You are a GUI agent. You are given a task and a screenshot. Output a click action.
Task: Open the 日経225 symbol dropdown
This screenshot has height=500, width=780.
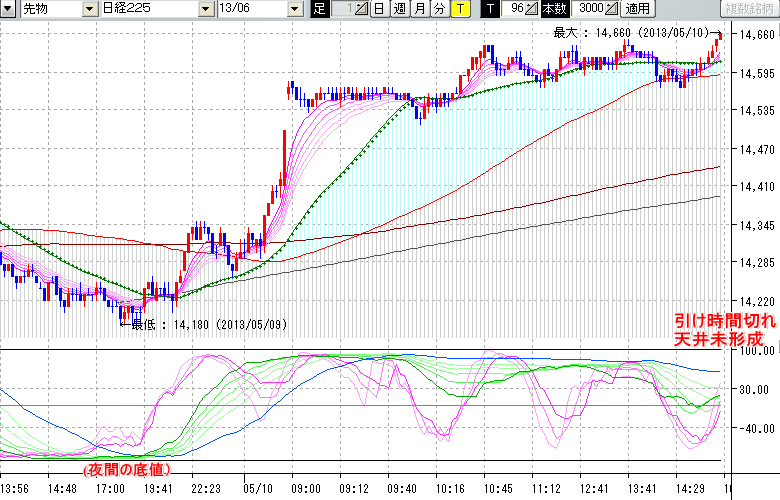205,9
